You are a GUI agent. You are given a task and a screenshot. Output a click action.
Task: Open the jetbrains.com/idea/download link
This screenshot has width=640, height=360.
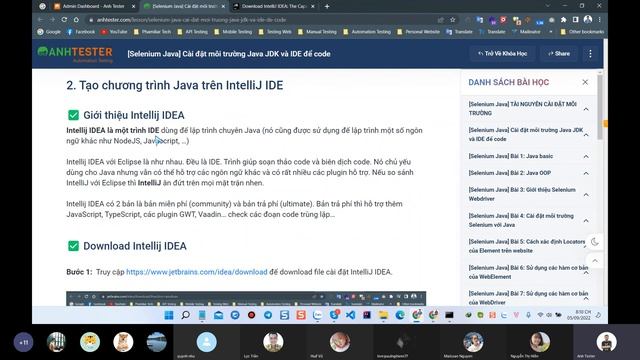click(x=197, y=272)
